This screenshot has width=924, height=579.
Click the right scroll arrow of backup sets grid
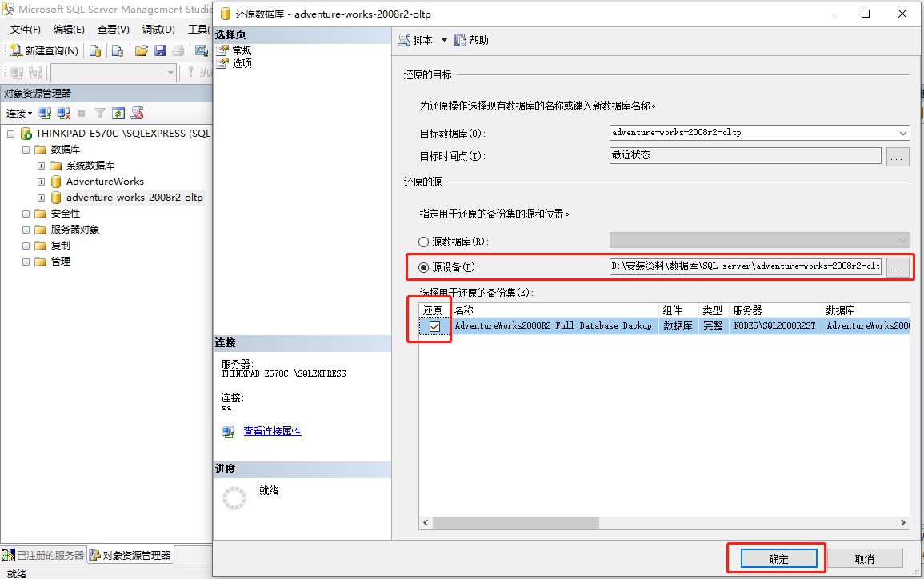pyautogui.click(x=902, y=522)
